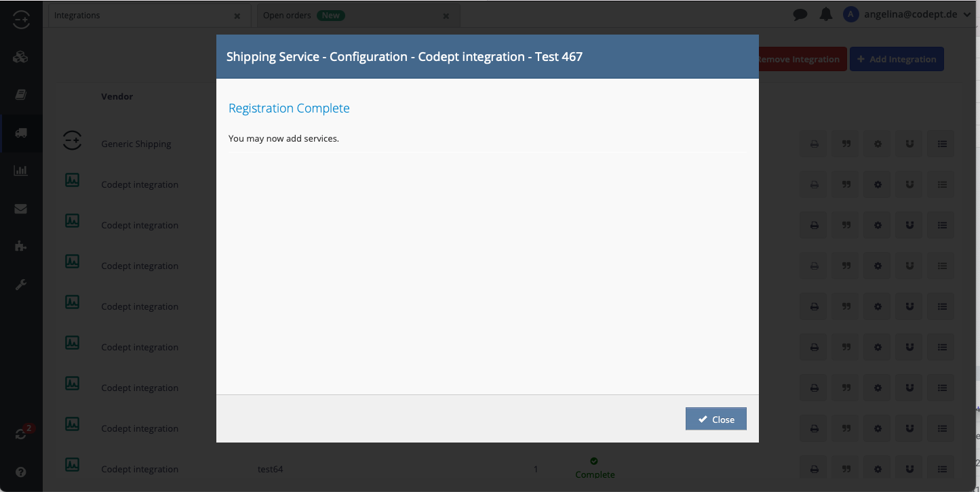Click the New badge on Open orders tab
Viewport: 980px width, 492px height.
coord(331,15)
